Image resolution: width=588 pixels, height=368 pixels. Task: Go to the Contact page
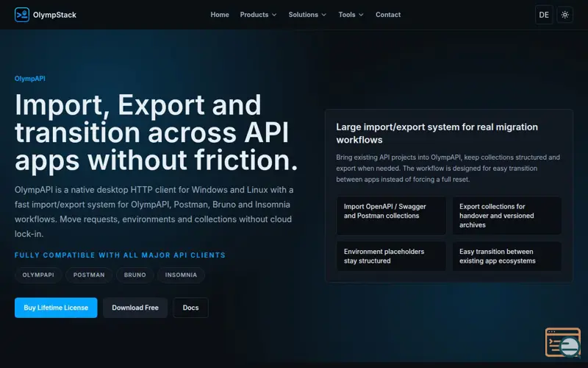click(x=388, y=15)
